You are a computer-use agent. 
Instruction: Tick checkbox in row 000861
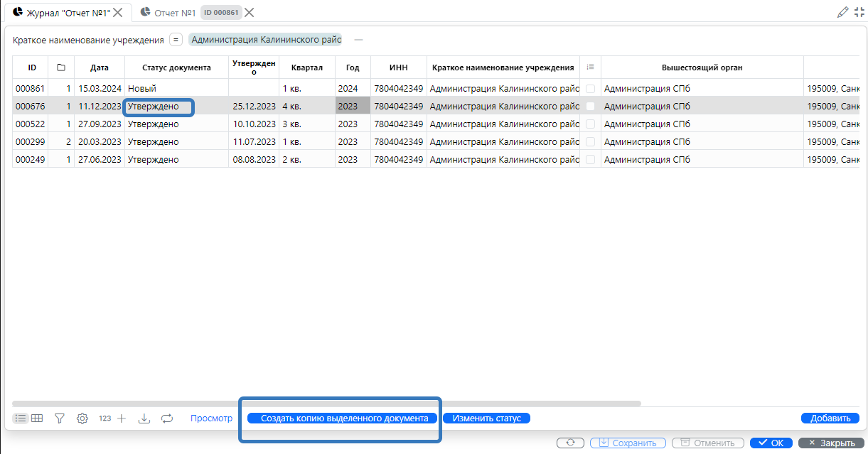590,89
